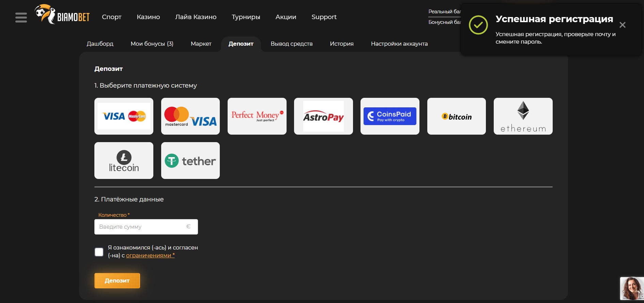Open the Support page

point(324,17)
